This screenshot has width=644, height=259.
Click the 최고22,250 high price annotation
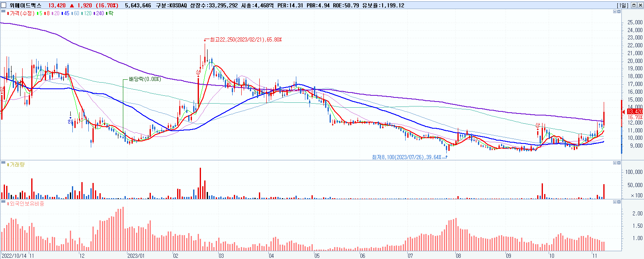tap(246, 39)
